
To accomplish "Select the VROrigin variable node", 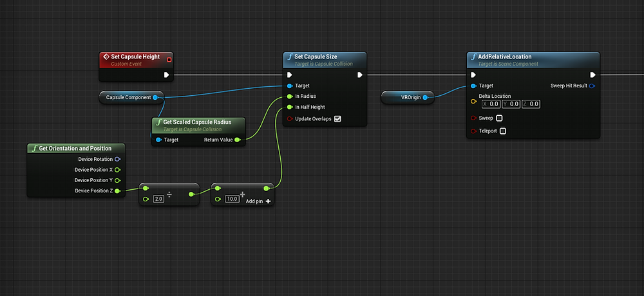I will pyautogui.click(x=408, y=97).
